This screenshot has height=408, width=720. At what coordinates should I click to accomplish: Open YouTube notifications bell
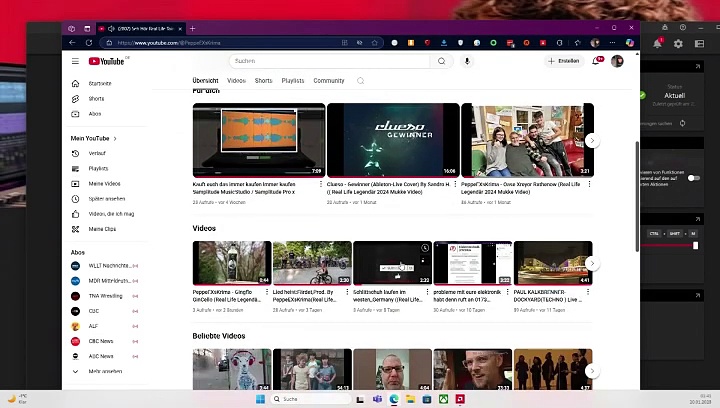(597, 61)
